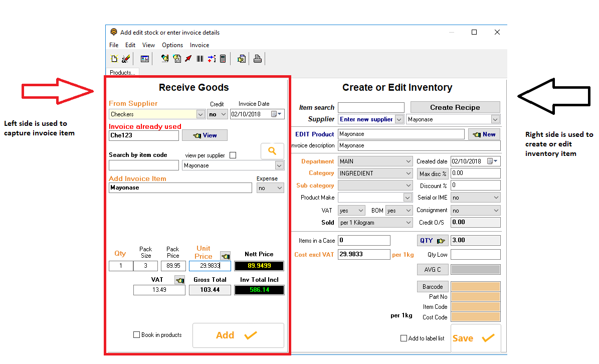Screen dimensions: 599x364
Task: Open the Department dropdown set to MAIN
Action: point(408,161)
